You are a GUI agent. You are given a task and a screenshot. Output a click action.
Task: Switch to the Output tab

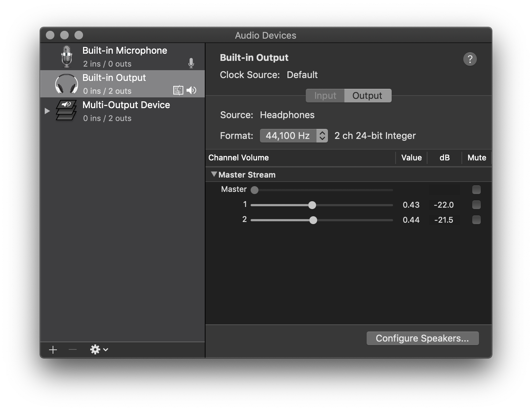coord(368,96)
